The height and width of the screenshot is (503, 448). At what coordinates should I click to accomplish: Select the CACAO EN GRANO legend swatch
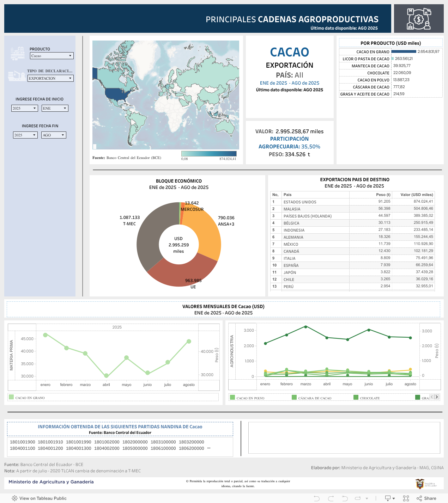point(11,397)
